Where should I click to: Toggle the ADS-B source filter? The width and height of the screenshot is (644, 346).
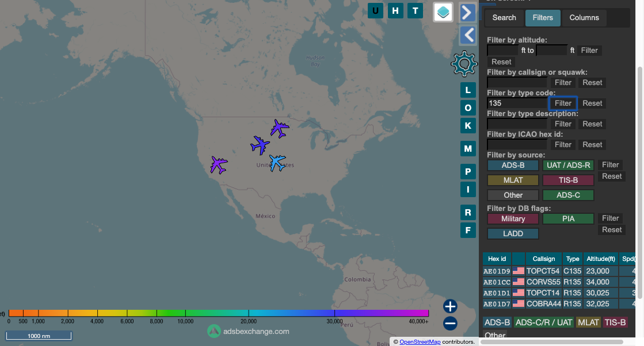(513, 165)
